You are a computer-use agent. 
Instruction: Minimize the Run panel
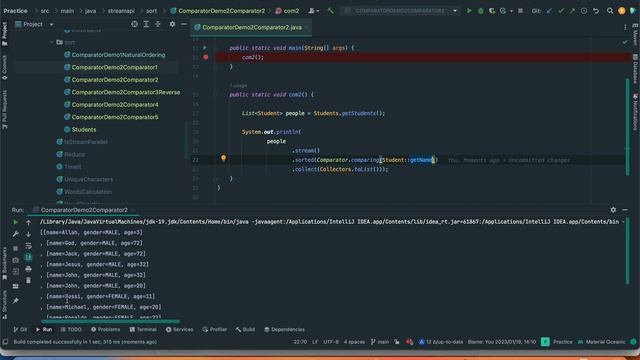[x=625, y=209]
